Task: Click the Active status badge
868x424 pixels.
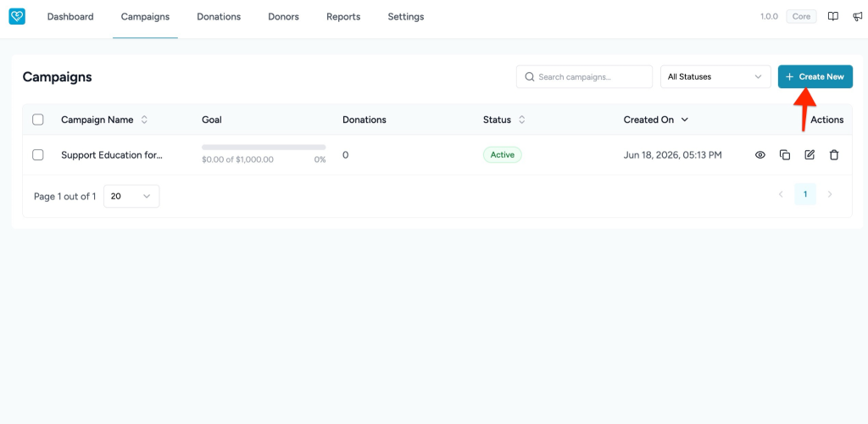Action: coord(502,155)
